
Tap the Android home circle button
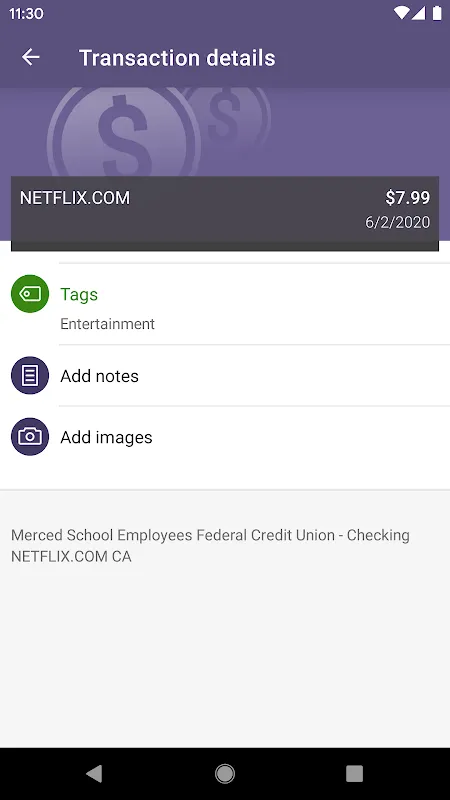point(225,773)
